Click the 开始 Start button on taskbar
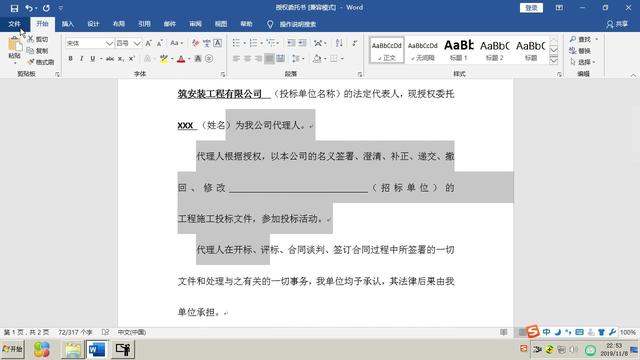The image size is (640, 360). coord(13,349)
